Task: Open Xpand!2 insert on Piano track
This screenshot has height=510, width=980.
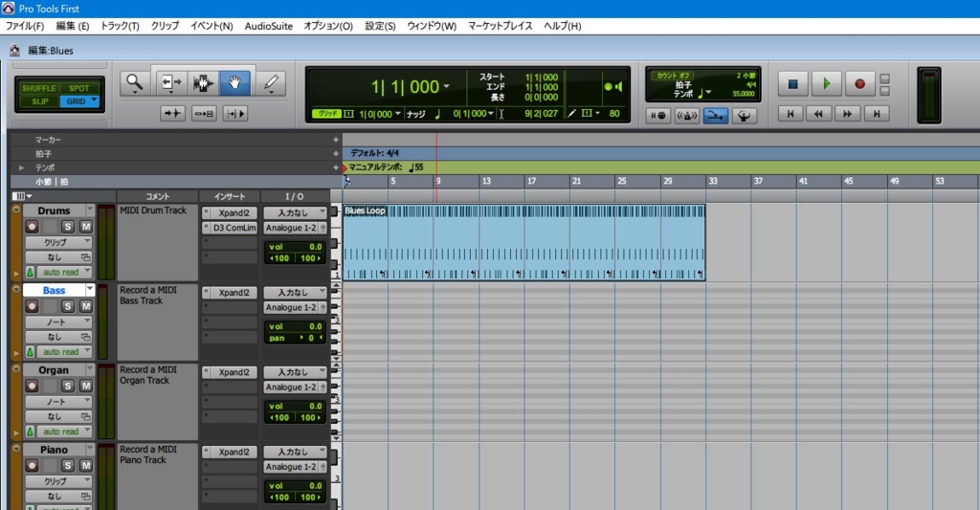Action: tap(230, 452)
